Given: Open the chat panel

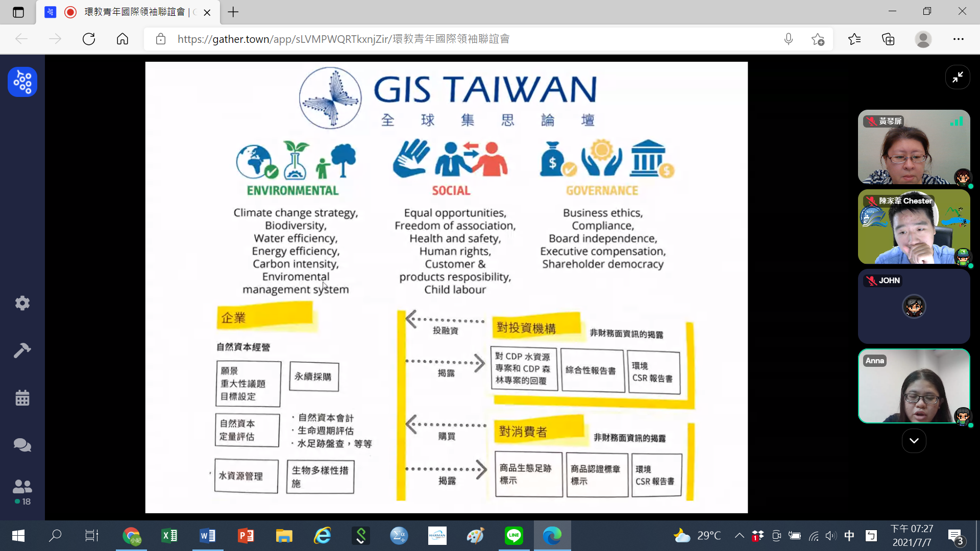Looking at the screenshot, I should tap(22, 445).
